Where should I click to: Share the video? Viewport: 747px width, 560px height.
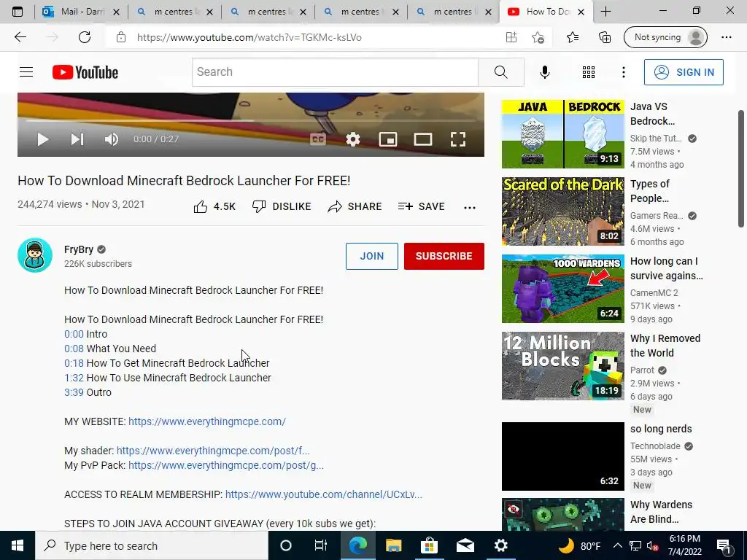pos(355,206)
